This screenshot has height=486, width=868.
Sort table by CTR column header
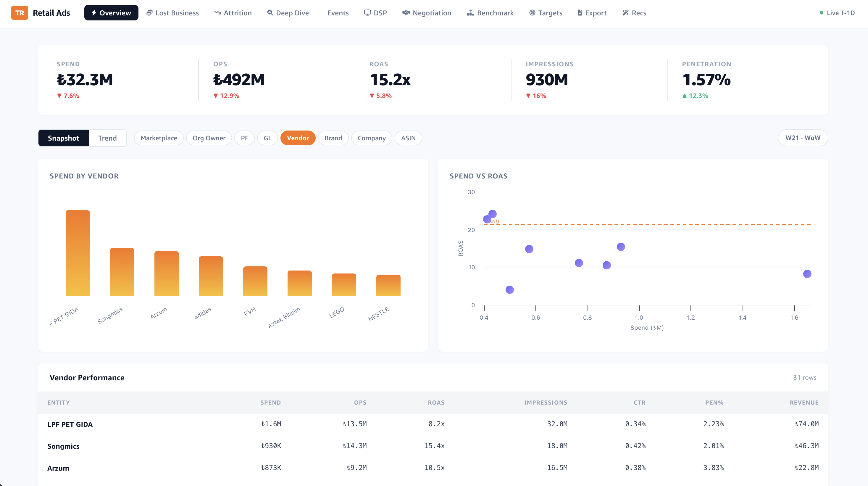coord(640,403)
